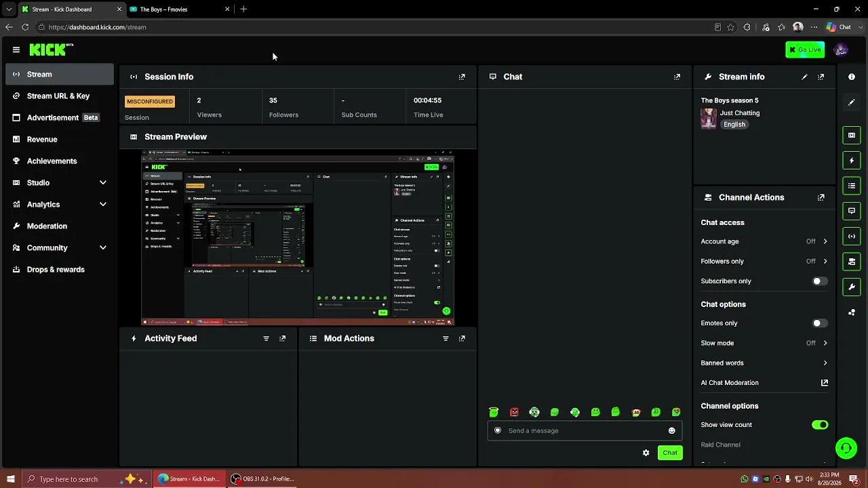Turn off Show view count switch
The width and height of the screenshot is (868, 488).
(820, 425)
